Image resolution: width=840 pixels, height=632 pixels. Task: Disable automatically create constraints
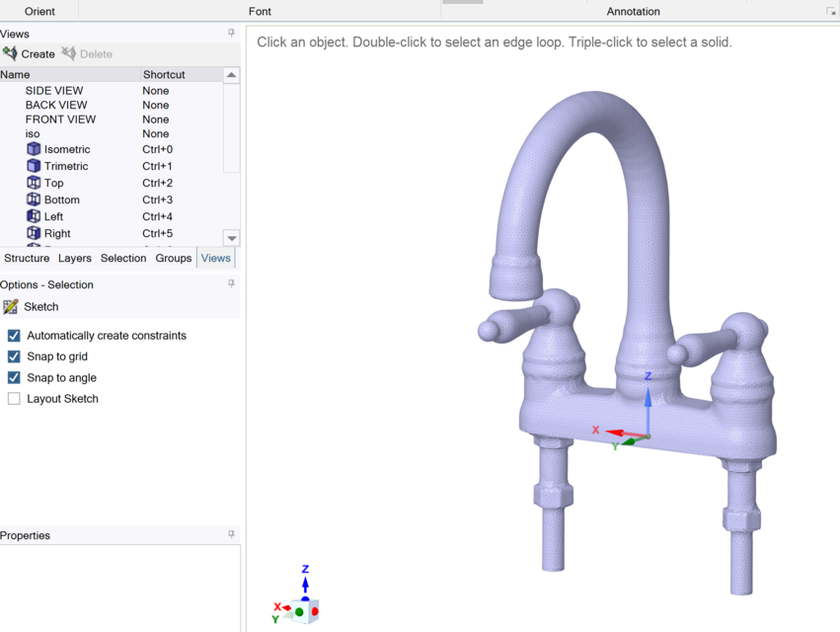(13, 335)
